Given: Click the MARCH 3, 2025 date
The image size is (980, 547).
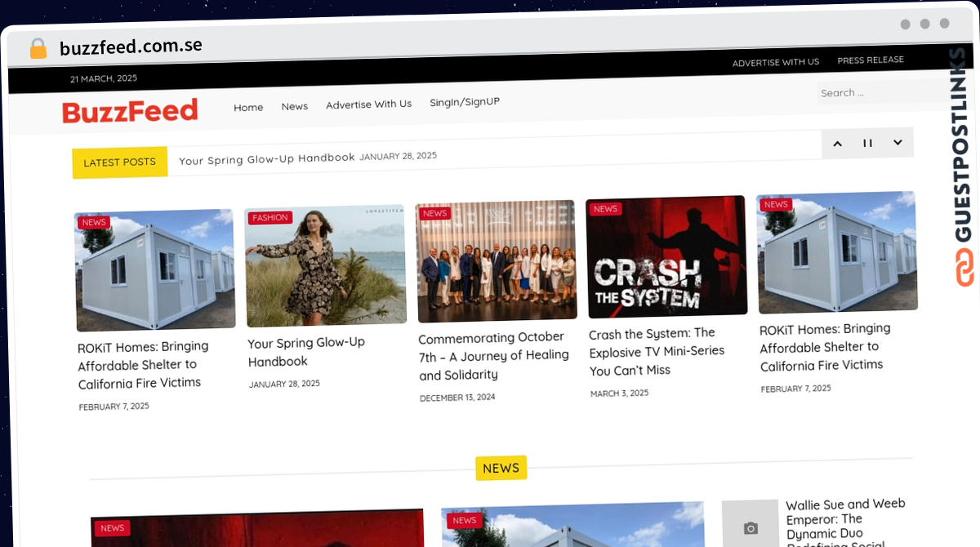Looking at the screenshot, I should click(x=619, y=394).
